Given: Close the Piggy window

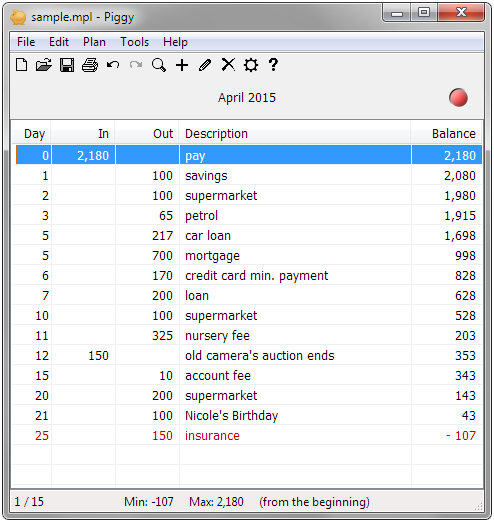Looking at the screenshot, I should coord(461,13).
